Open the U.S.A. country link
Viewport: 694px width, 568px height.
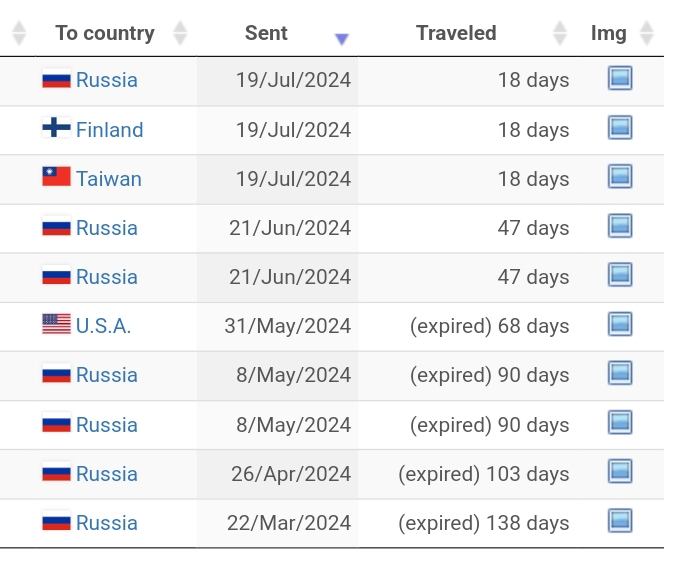(x=103, y=326)
